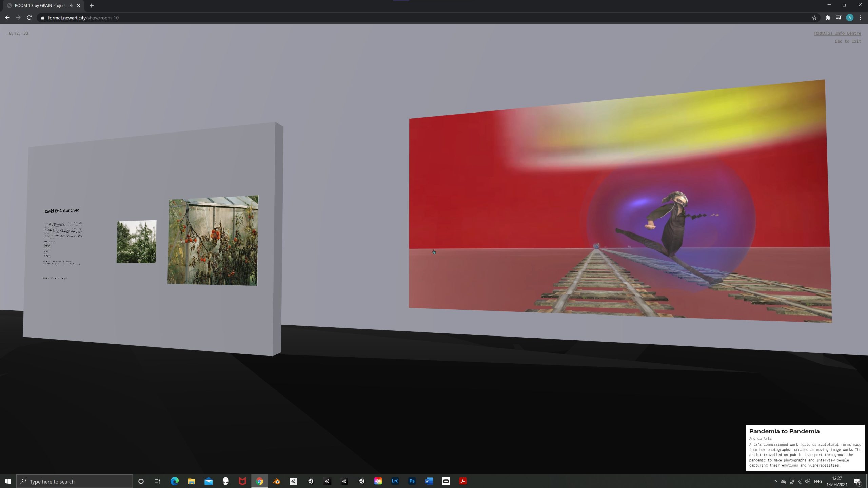Click the 'Covid 19; A Year Lived' heading

click(62, 211)
